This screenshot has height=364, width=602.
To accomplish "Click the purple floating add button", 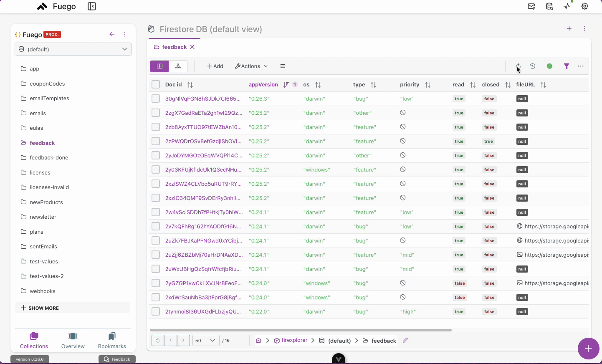I will click(588, 349).
